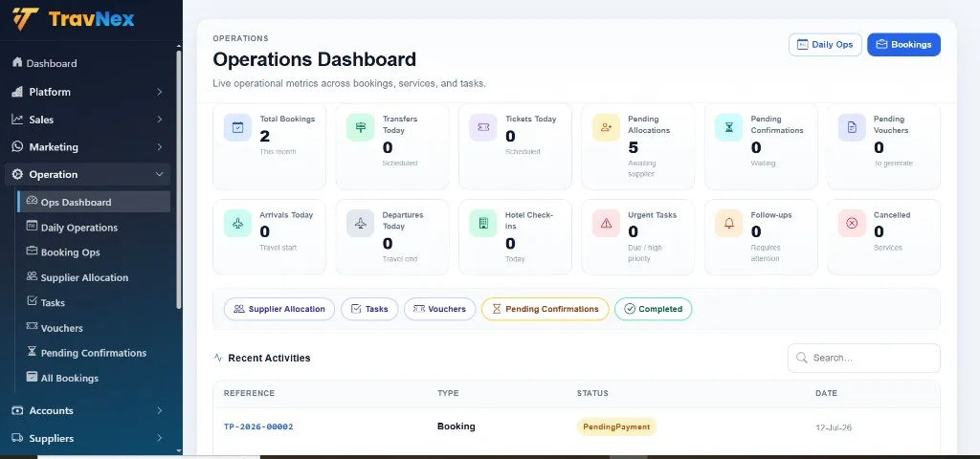Click the All Bookings sidebar icon
Image resolution: width=980 pixels, height=459 pixels.
tap(32, 377)
